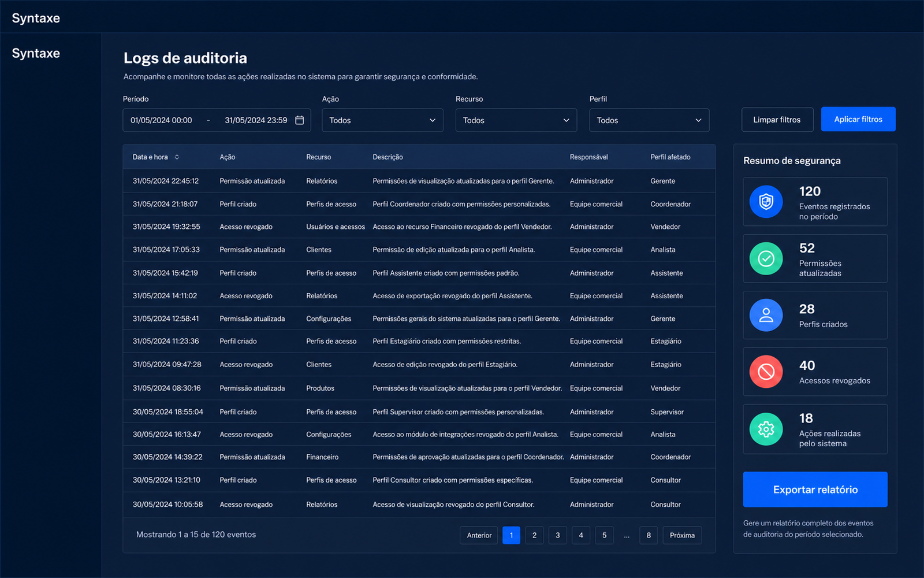
Task: Select the row dated 31/05/2024 15:42:19
Action: 419,273
